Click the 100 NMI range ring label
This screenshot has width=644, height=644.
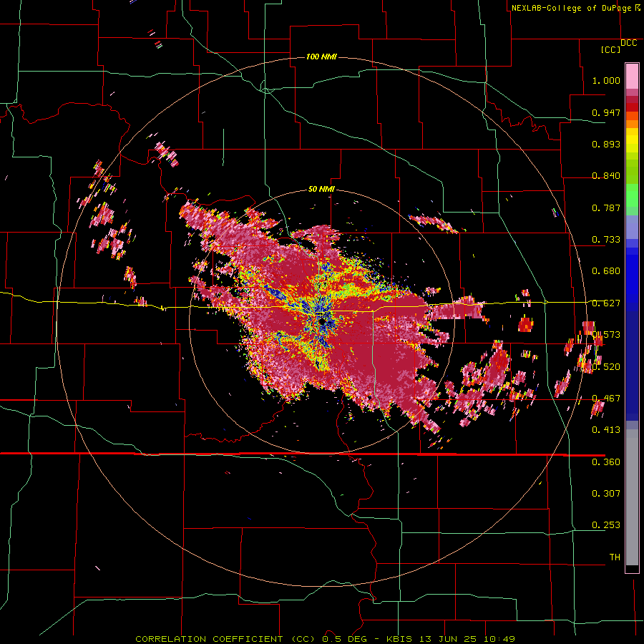pyautogui.click(x=321, y=57)
